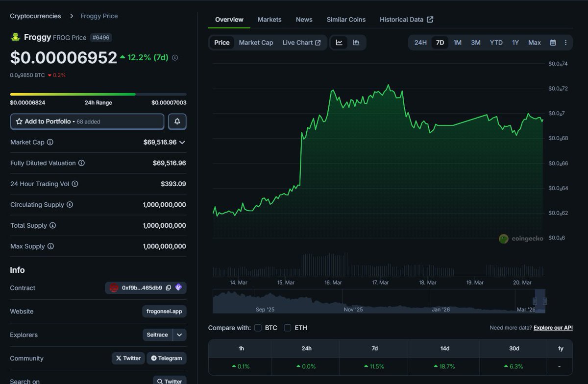The height and width of the screenshot is (384, 588).
Task: Click the Market Cap info icon
Action: click(x=50, y=142)
